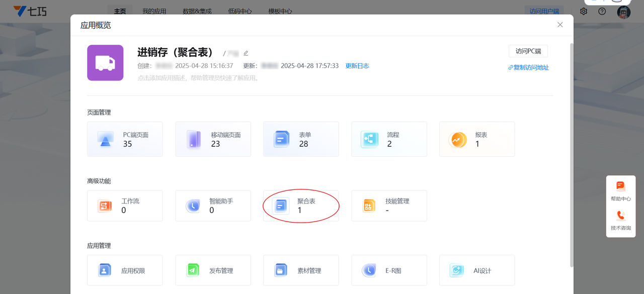Open the E-R图 diagram card
The width and height of the screenshot is (644, 294).
(x=389, y=270)
